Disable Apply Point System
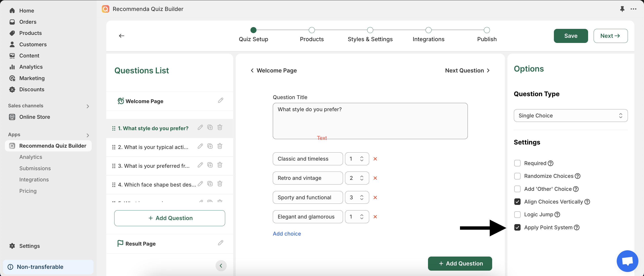Screen dimensions: 644x276 517,227
